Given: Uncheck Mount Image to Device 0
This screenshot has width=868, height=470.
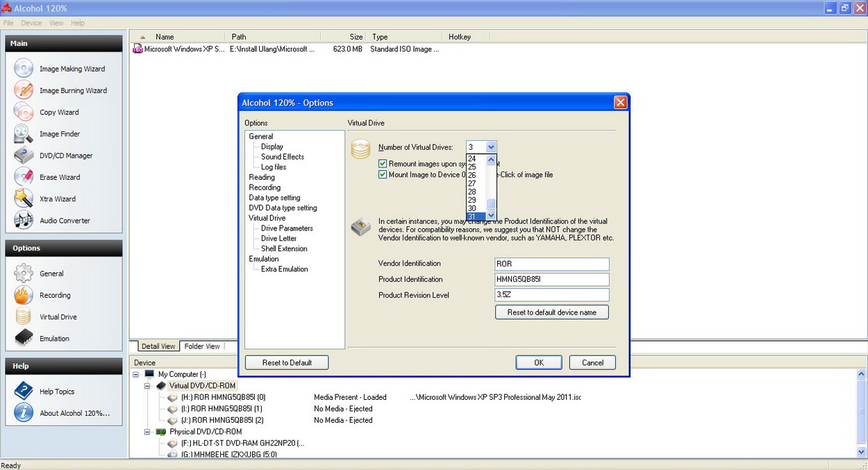Looking at the screenshot, I should point(383,174).
